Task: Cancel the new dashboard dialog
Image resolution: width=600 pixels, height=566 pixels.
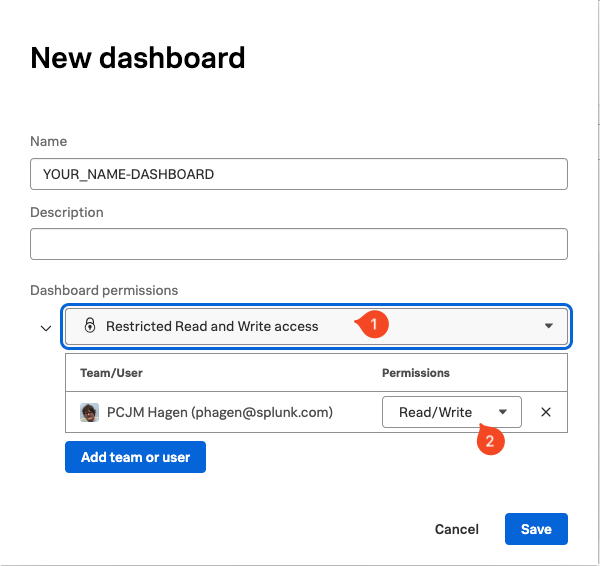Action: pyautogui.click(x=457, y=529)
